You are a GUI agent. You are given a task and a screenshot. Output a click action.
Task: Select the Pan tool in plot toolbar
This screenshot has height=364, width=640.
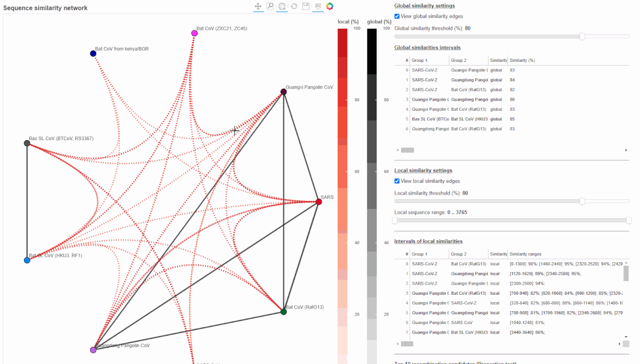[x=258, y=6]
